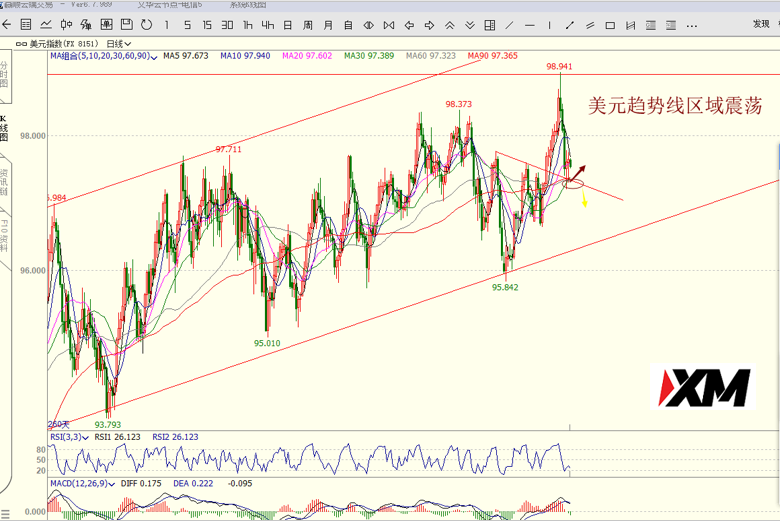Switch to 1-minute period

point(167,25)
